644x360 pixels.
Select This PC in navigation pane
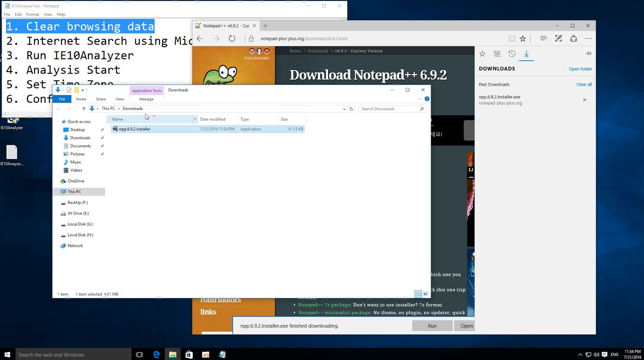[74, 192]
